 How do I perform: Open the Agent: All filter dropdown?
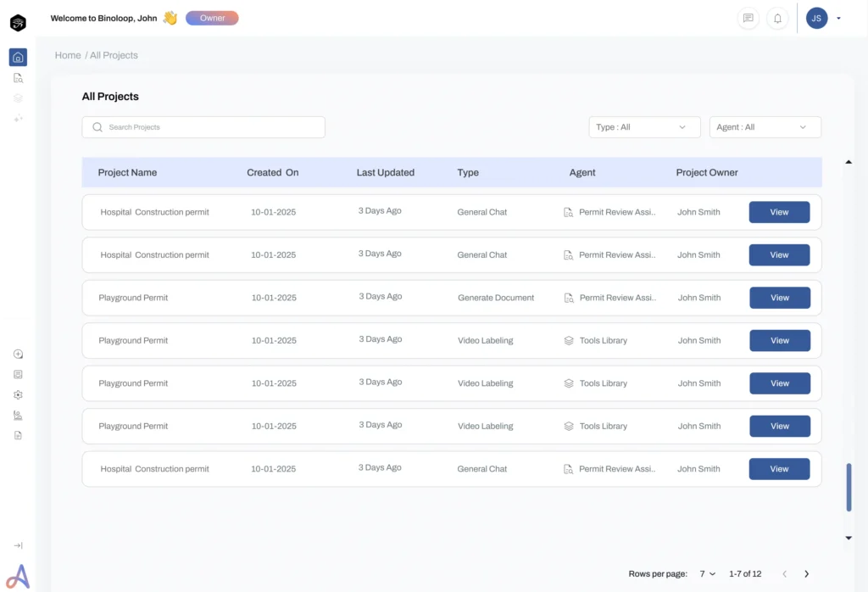tap(765, 127)
